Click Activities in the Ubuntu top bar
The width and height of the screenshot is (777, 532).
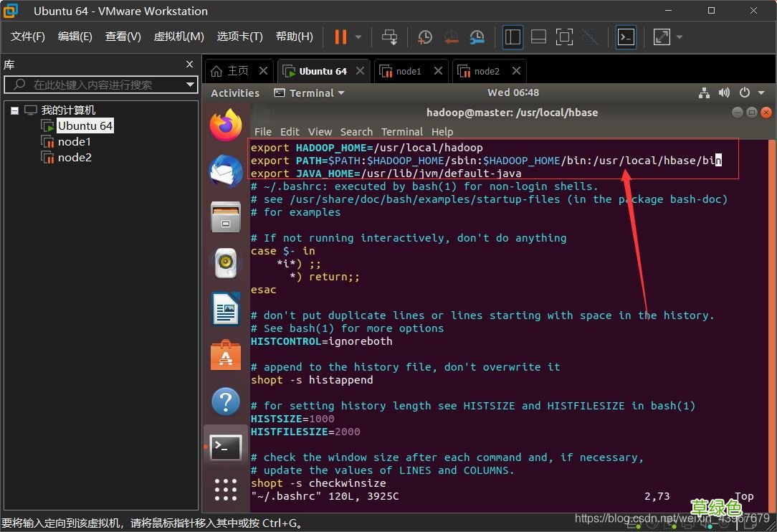(235, 92)
